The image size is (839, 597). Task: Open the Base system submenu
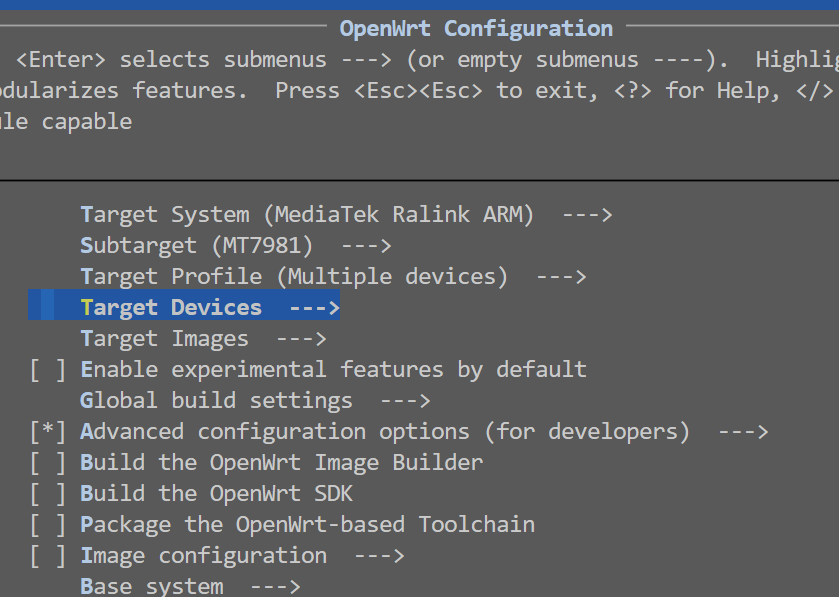coord(190,586)
